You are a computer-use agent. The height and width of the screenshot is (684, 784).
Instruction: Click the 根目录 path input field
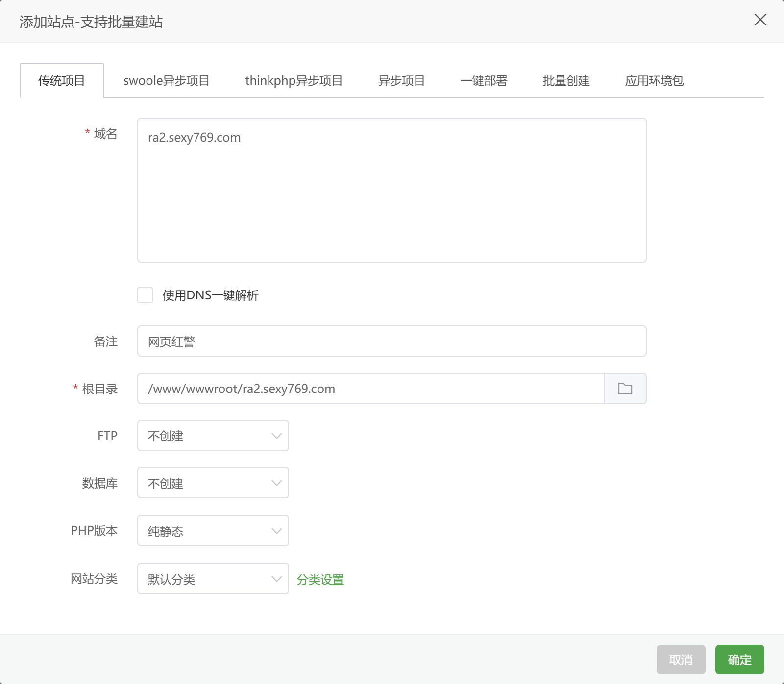tap(370, 389)
